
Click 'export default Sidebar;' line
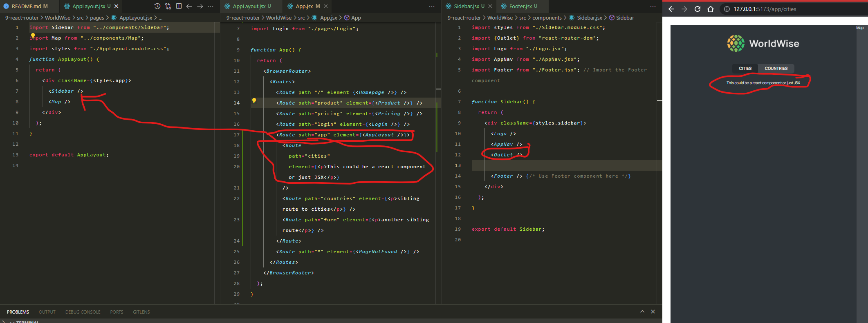click(x=508, y=229)
